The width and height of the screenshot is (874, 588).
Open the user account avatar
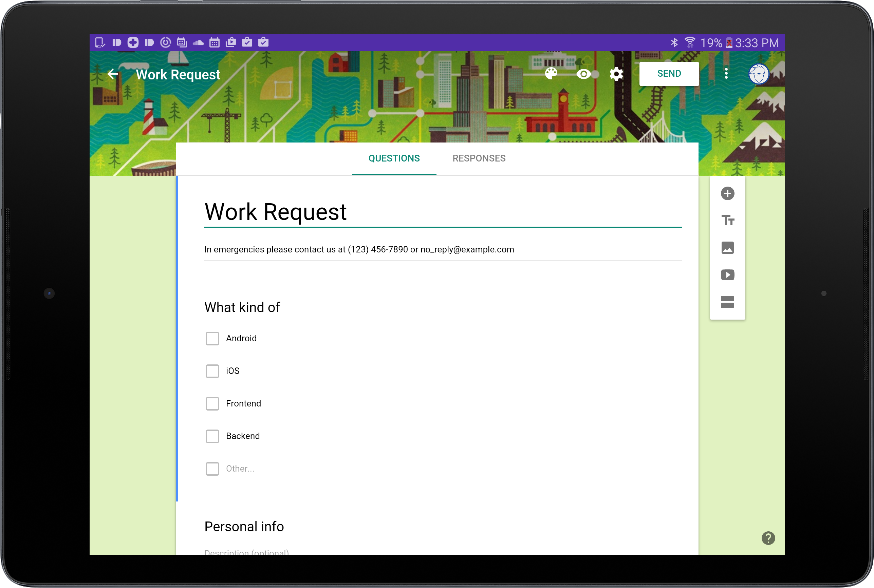(x=759, y=74)
